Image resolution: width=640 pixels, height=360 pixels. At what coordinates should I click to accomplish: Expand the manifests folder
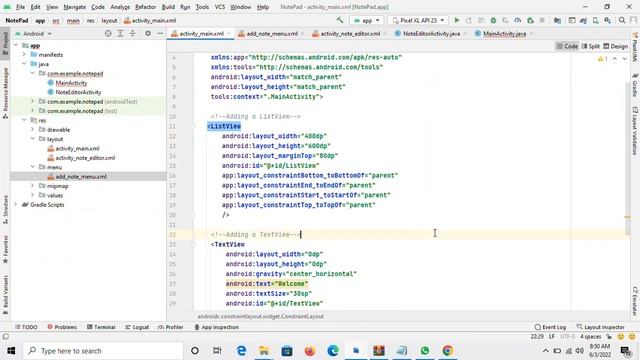(x=24, y=55)
